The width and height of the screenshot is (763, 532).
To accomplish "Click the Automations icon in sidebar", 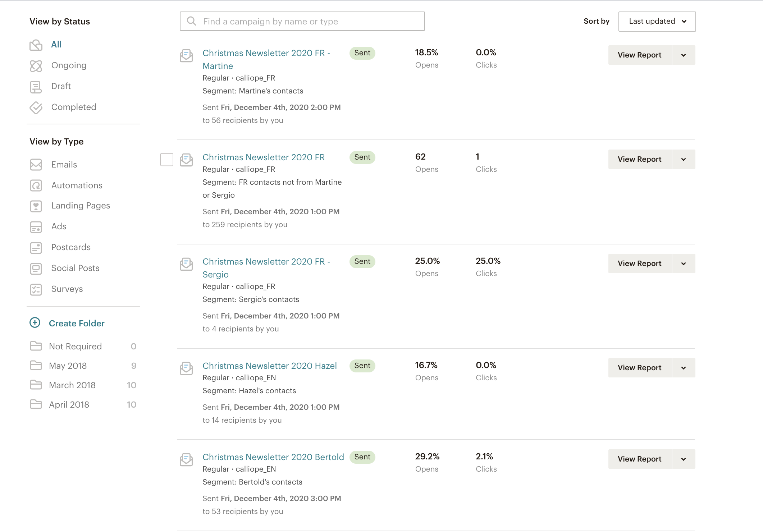I will [x=36, y=185].
